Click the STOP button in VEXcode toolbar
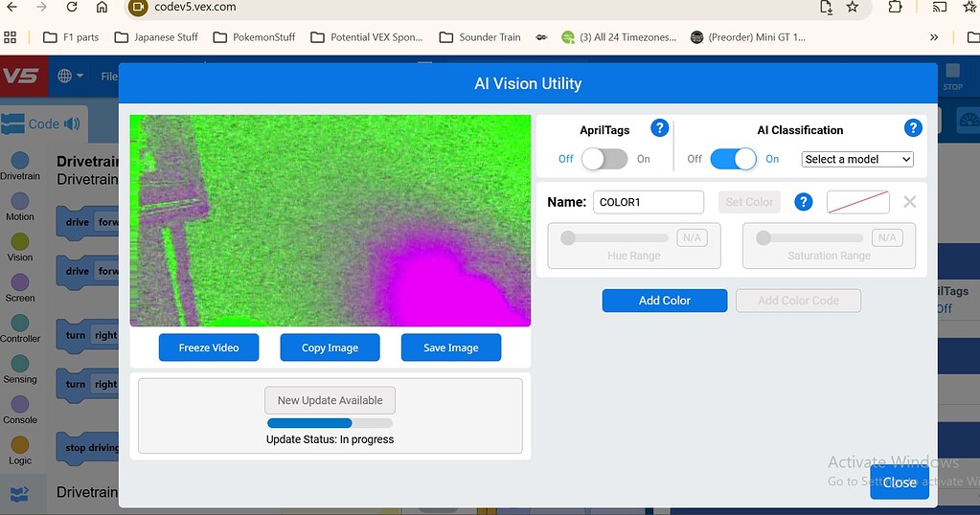The image size is (980, 515). (x=952, y=77)
